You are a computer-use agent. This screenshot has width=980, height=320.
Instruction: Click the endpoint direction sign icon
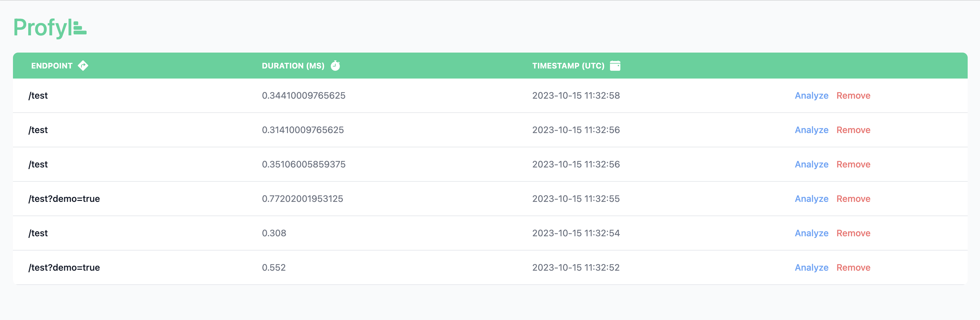click(83, 66)
